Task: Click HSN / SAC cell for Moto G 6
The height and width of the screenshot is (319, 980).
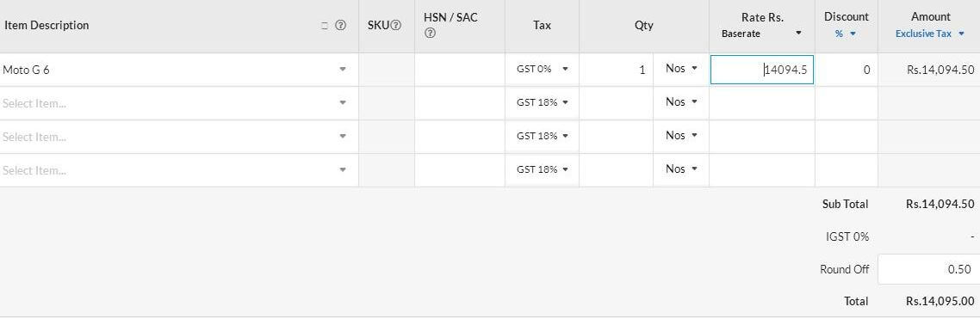Action: coord(459,70)
